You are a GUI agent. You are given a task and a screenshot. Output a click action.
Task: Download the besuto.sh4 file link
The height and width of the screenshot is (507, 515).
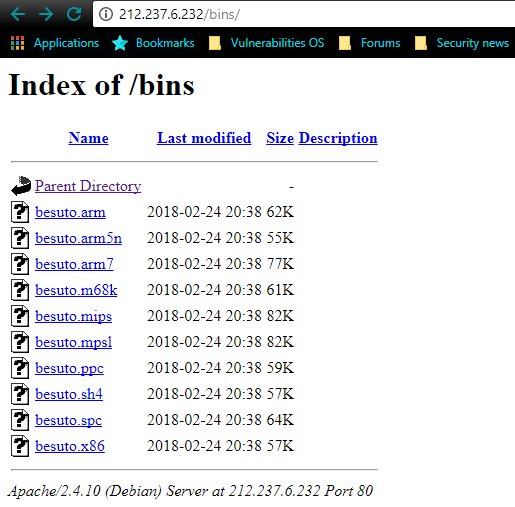69,394
